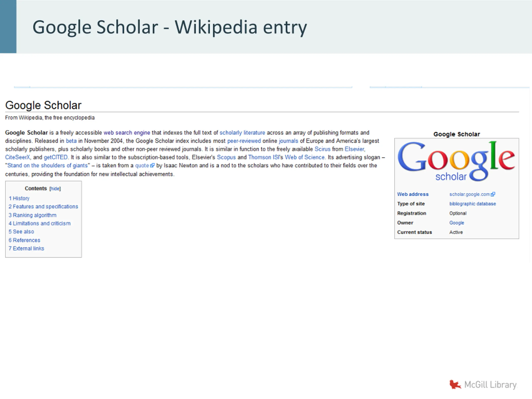This screenshot has width=532, height=399.
Task: Click the Contents box title
Action: pos(36,188)
